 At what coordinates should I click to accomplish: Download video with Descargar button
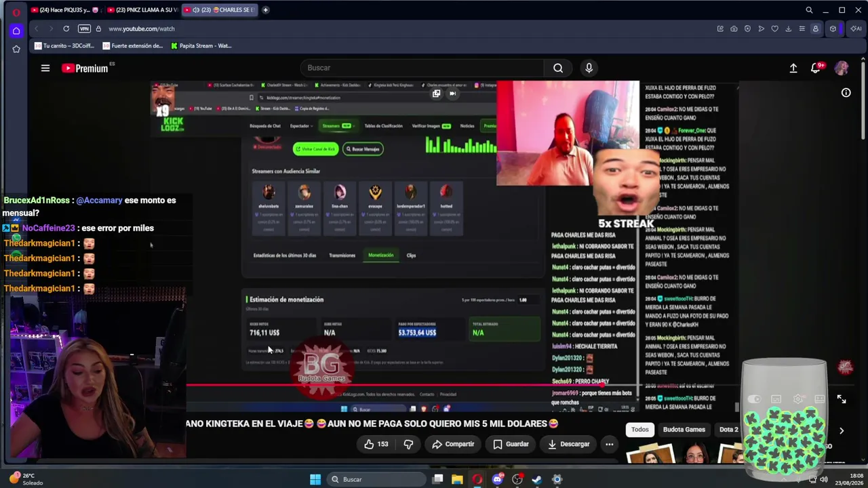point(568,444)
